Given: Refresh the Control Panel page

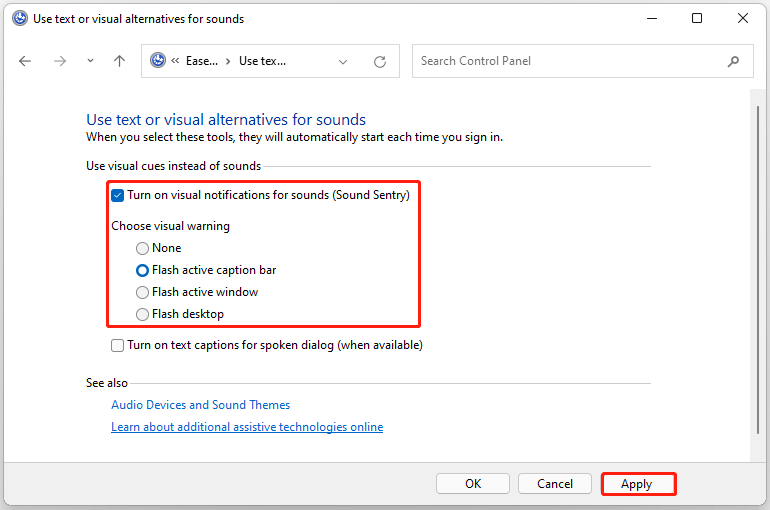Looking at the screenshot, I should pos(380,61).
